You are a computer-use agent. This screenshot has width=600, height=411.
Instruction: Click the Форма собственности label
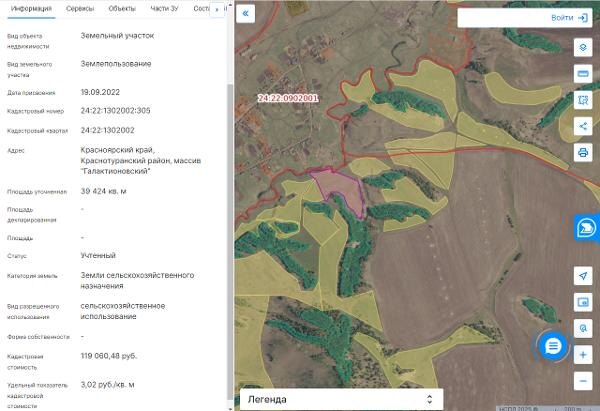(38, 337)
